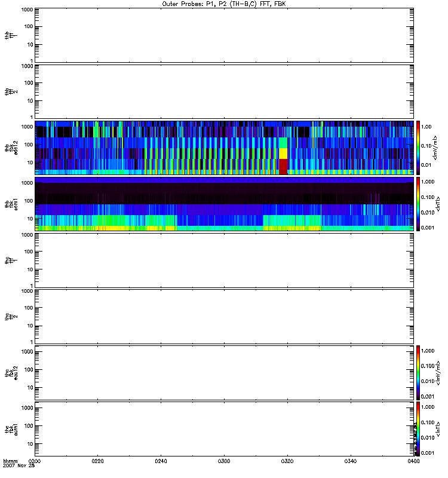Click the 0340 time tick label
Image resolution: width=448 pixels, height=478 pixels.
349,461
